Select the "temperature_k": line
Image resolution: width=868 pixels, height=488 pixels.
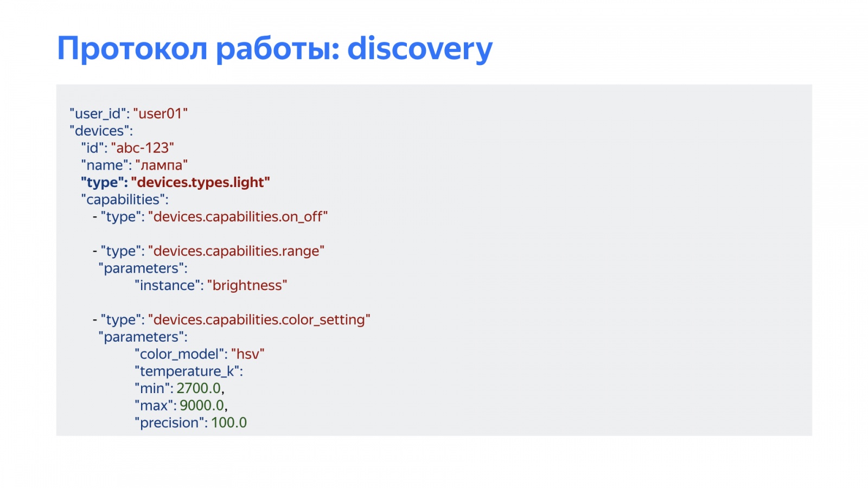189,371
